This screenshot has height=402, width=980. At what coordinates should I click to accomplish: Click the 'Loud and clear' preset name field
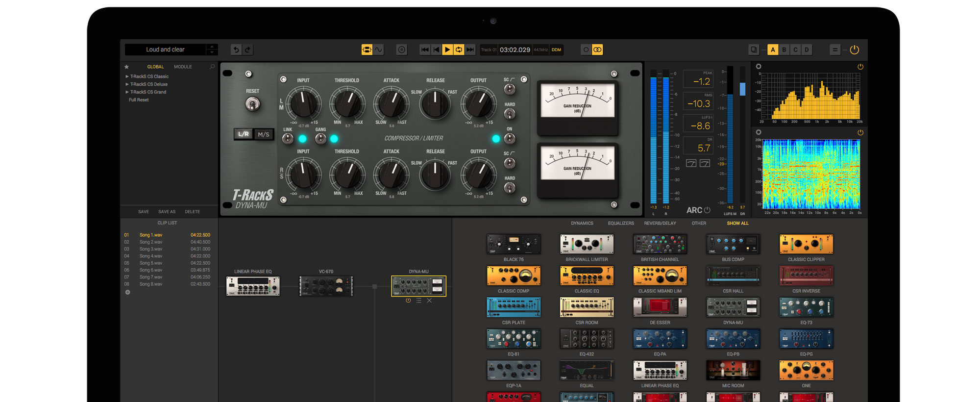pyautogui.click(x=165, y=50)
